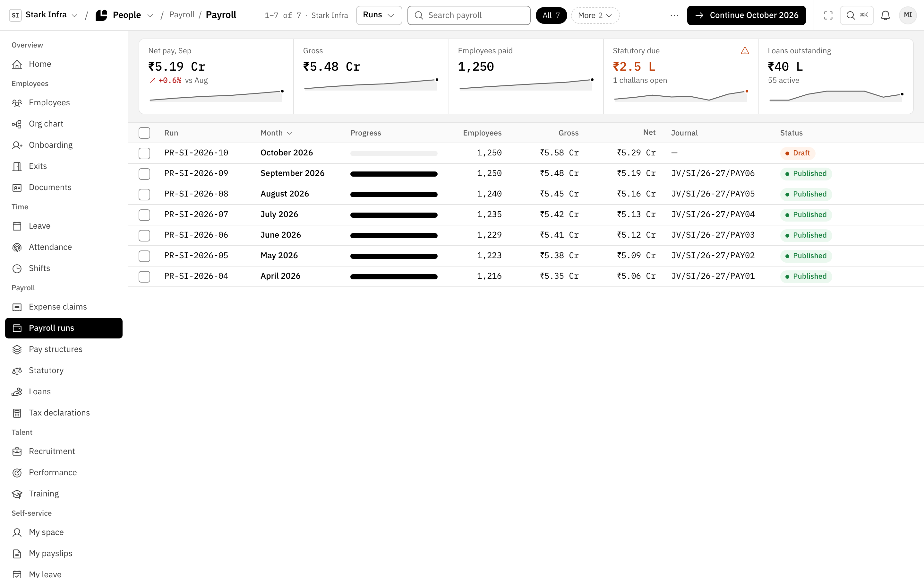Open notifications bell icon
Viewport: 924px width, 578px height.
pyautogui.click(x=886, y=15)
